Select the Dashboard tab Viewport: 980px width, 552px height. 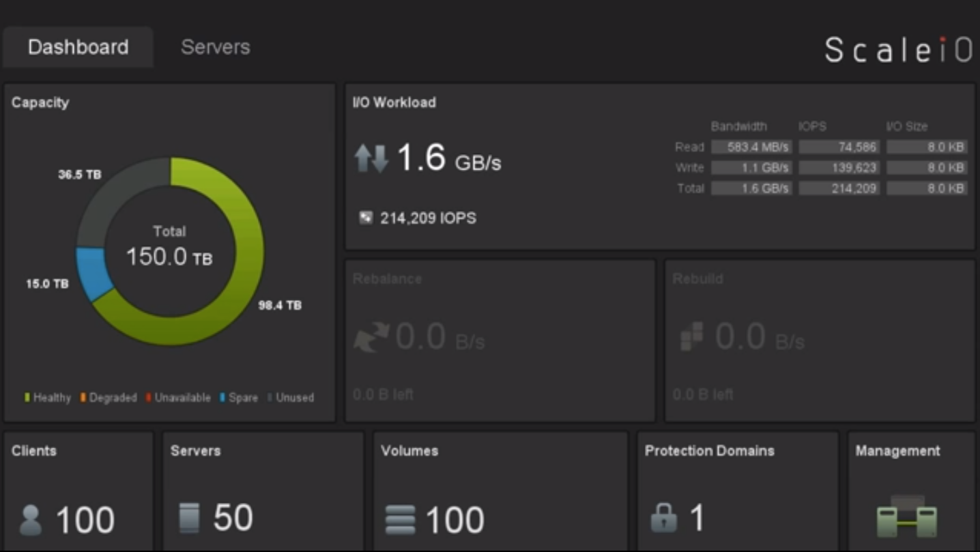pos(78,47)
